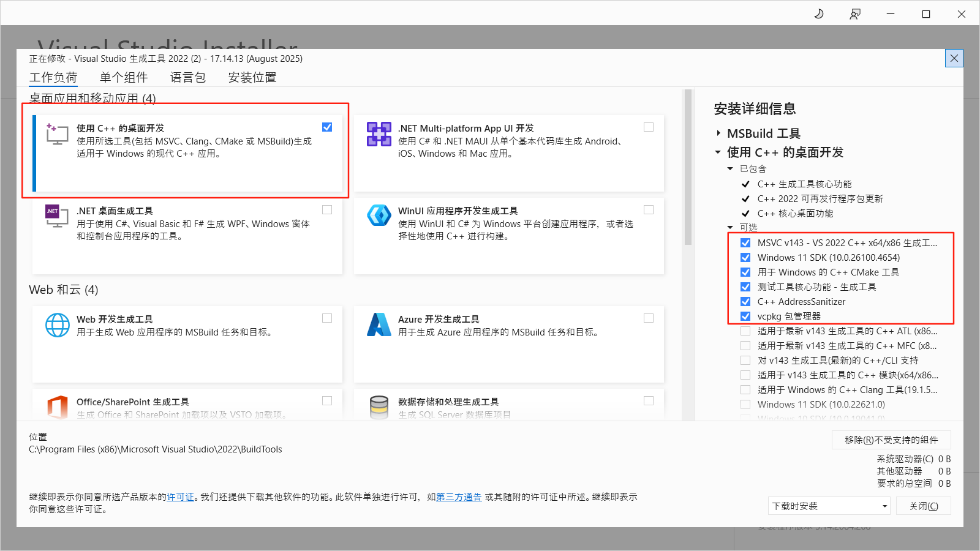
Task: Click the Web development globe icon
Action: 57,325
